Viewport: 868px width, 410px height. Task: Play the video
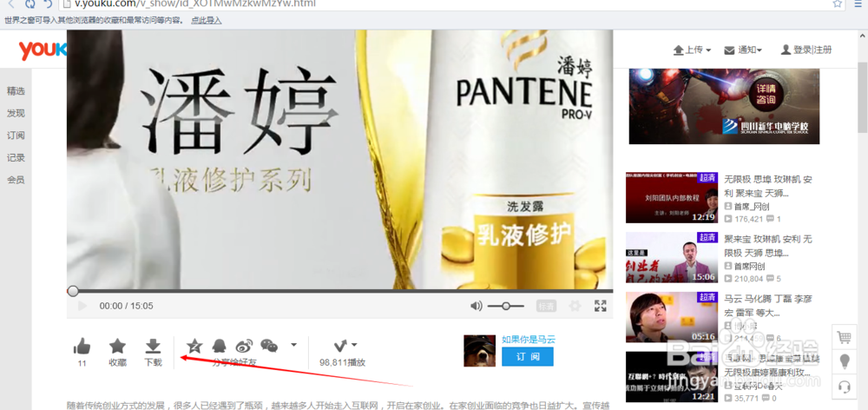point(82,306)
